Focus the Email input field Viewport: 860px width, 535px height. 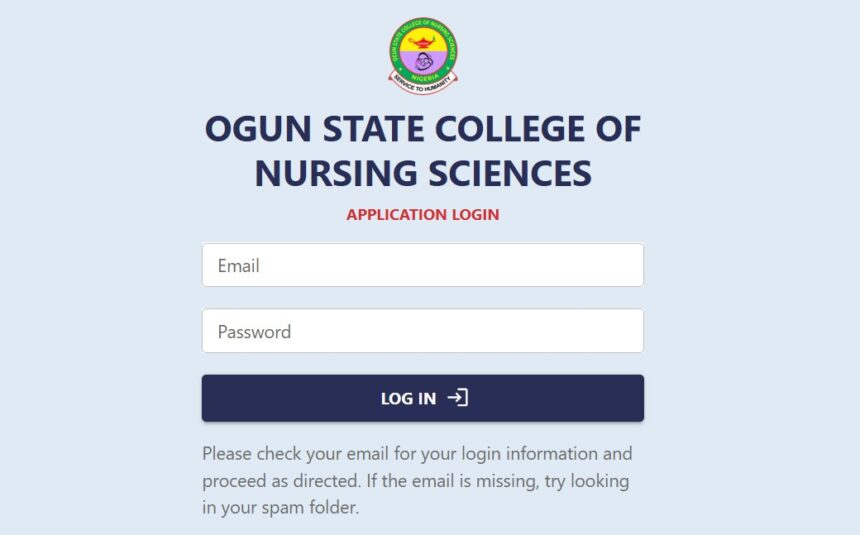coord(423,265)
